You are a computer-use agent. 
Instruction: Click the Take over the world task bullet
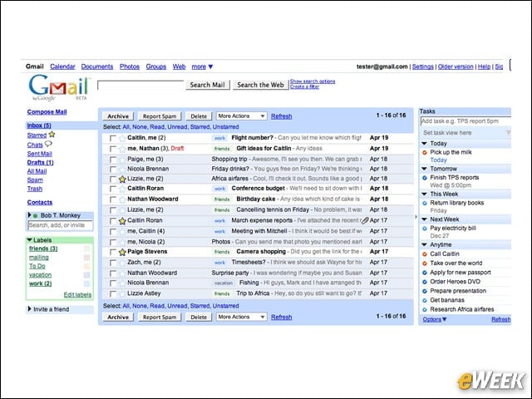pos(425,264)
